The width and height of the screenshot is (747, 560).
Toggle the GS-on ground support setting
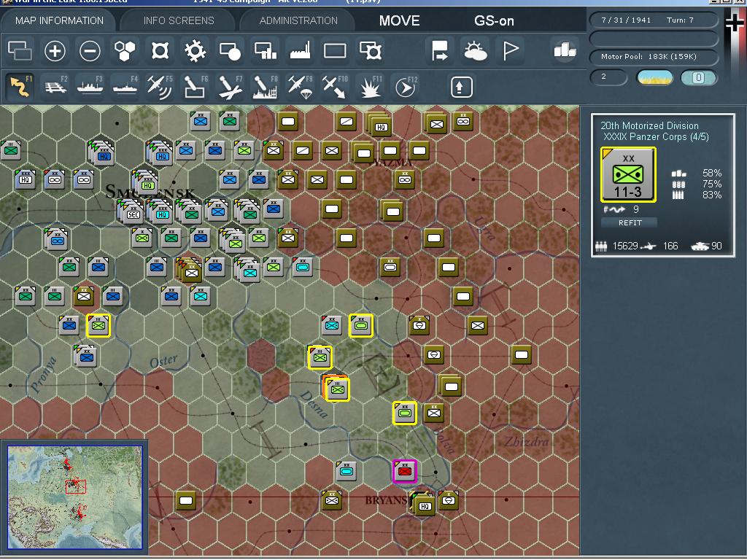click(x=494, y=20)
